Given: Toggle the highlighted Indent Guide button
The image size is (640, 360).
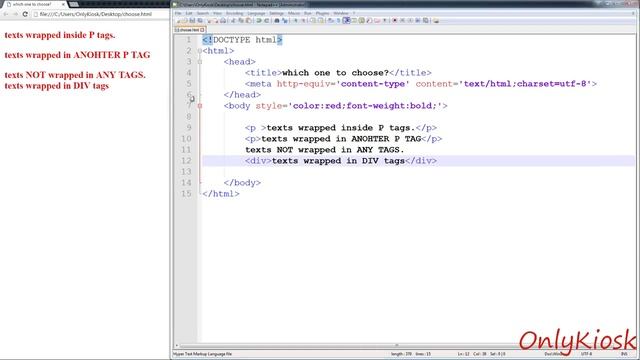Looking at the screenshot, I should 346,20.
